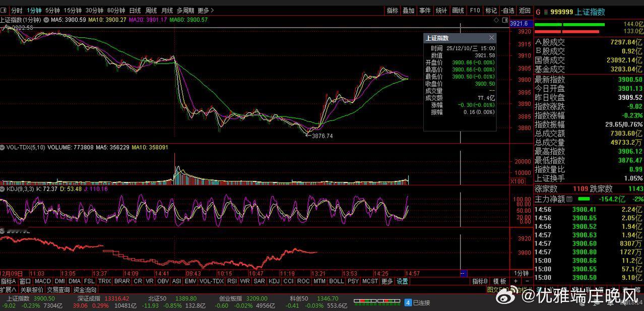Expand 更多 periods dropdown in top bar

click(206, 10)
